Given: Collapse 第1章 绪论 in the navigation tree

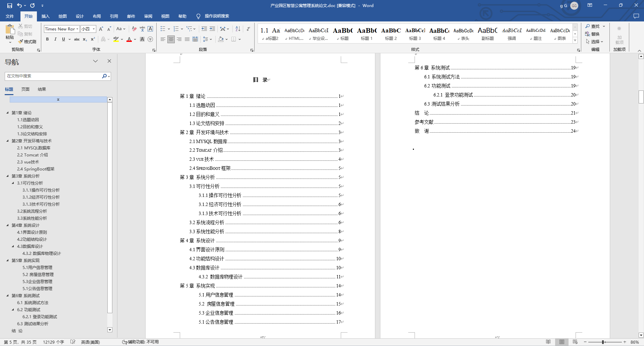Looking at the screenshot, I should [x=7, y=113].
